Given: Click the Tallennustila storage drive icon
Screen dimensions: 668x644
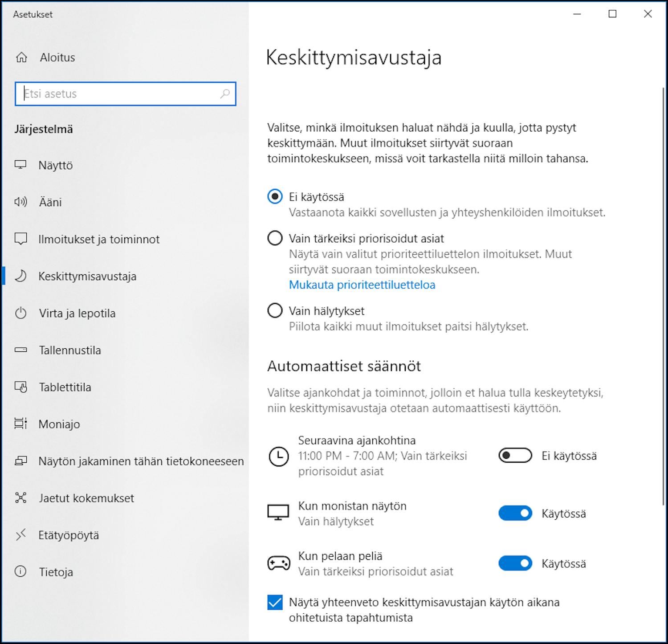Looking at the screenshot, I should (x=21, y=350).
